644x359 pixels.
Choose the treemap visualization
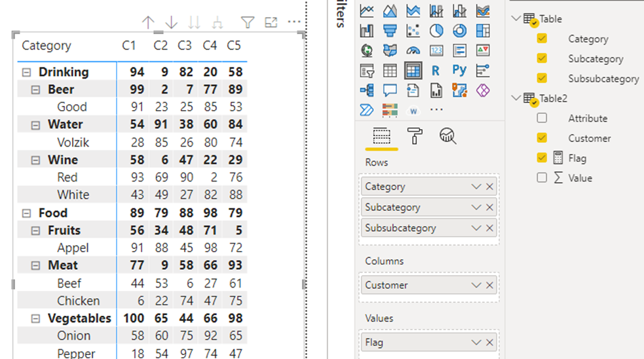(x=483, y=30)
